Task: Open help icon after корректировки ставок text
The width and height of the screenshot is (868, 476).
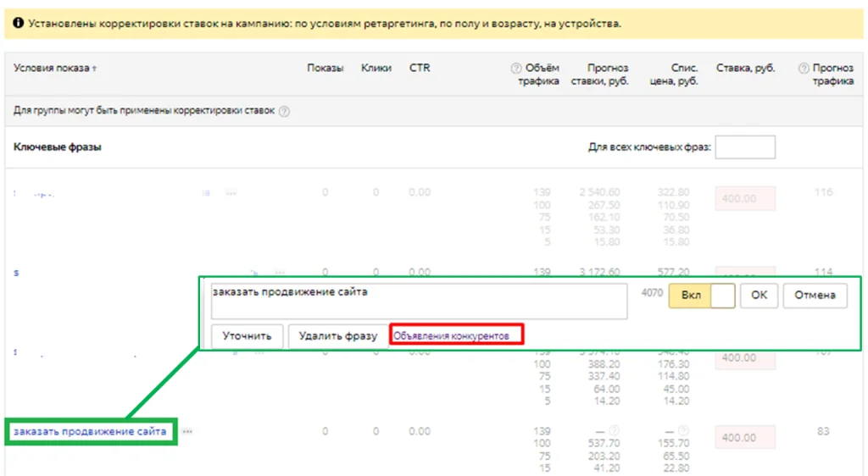Action: pyautogui.click(x=284, y=111)
